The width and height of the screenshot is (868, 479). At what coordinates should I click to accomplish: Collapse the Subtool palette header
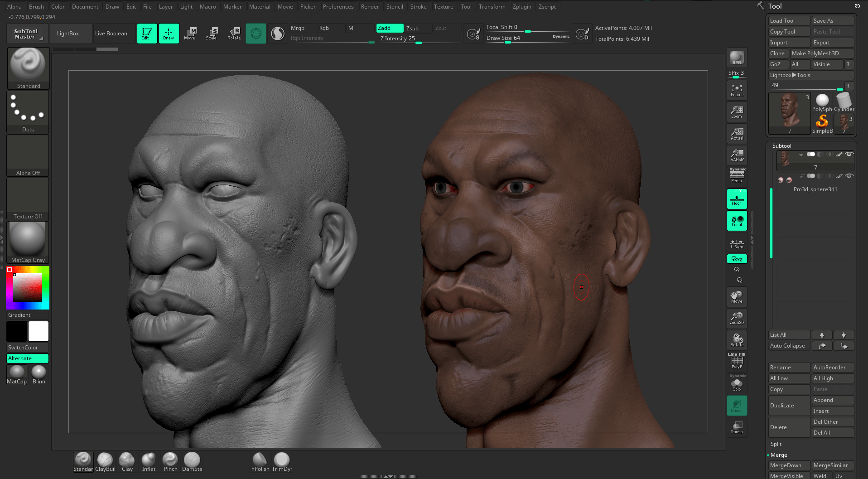point(781,146)
